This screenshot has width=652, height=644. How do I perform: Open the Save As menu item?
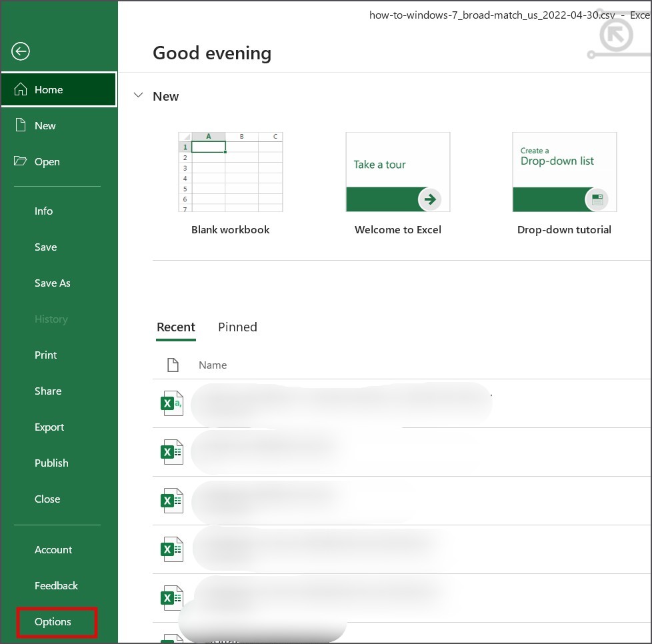52,283
